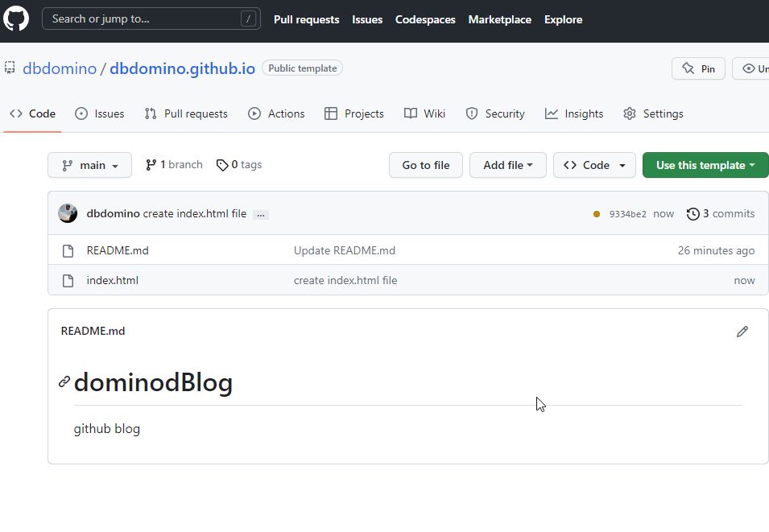Open Explore in top navigation
This screenshot has height=532, width=769.
tap(564, 19)
